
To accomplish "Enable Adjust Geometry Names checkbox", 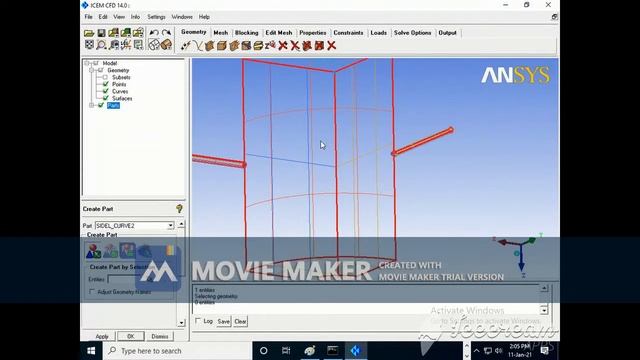I will 92,291.
